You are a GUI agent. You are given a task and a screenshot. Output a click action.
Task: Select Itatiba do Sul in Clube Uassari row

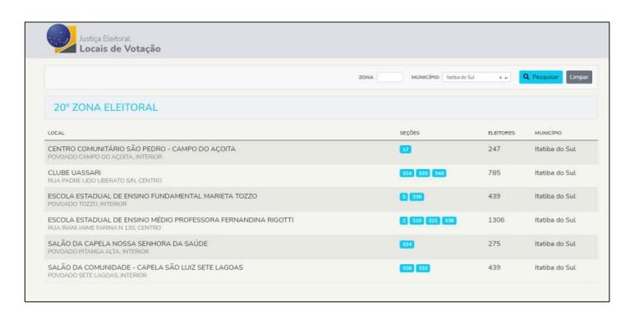(555, 172)
